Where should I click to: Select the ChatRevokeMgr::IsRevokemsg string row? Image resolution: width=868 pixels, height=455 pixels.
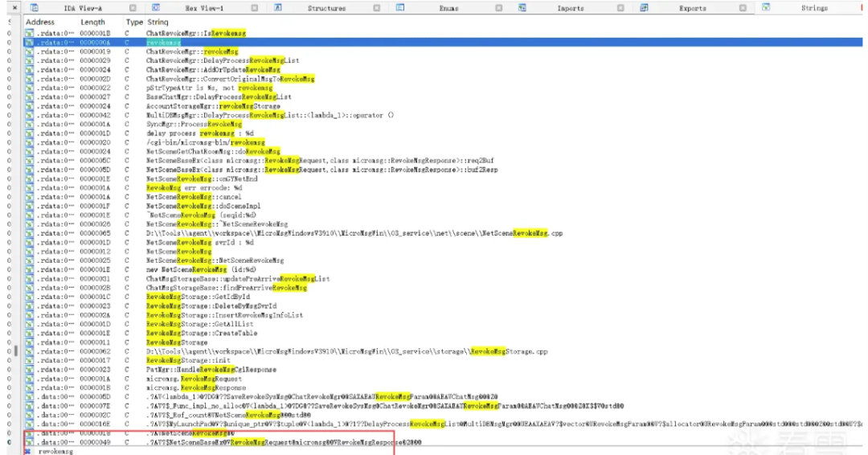[443, 33]
